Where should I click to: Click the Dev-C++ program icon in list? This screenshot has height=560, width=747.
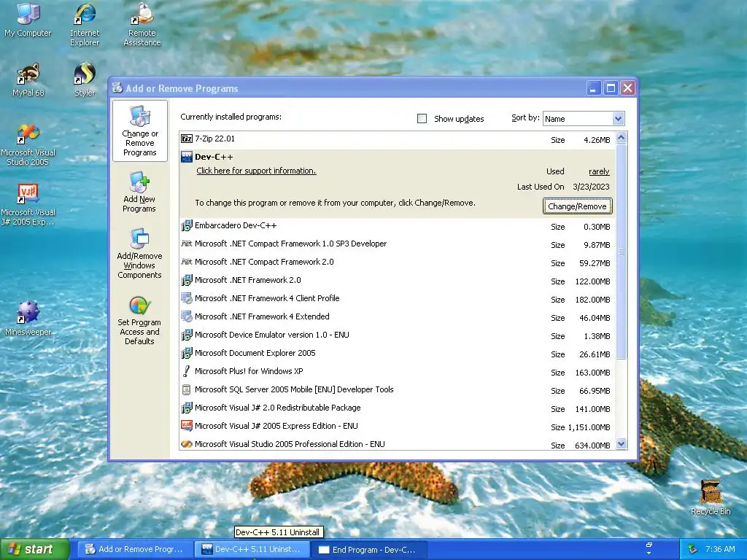pyautogui.click(x=187, y=157)
